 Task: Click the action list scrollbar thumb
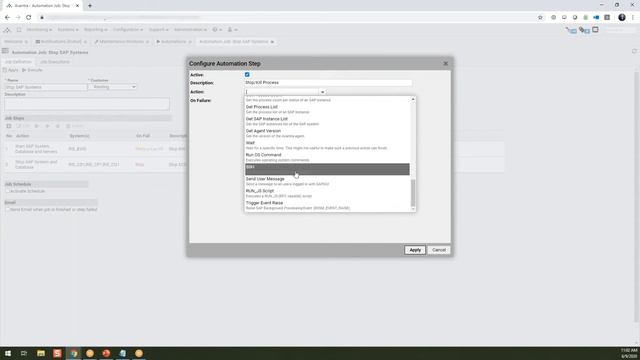413,193
